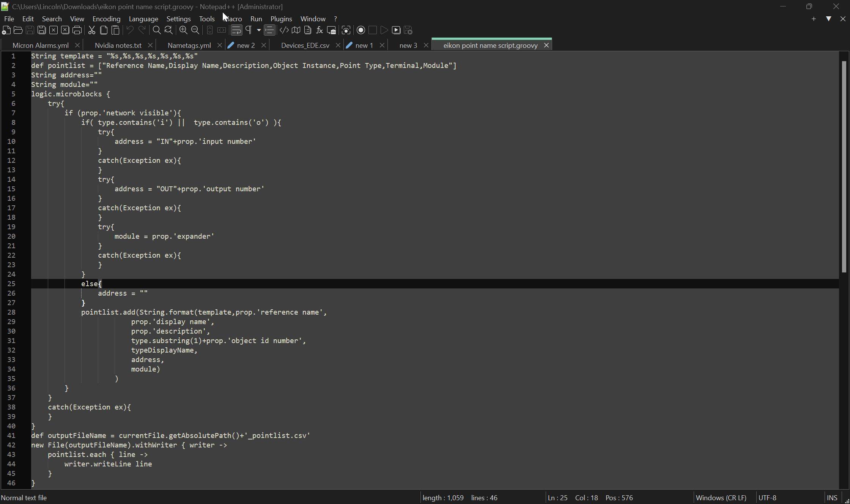Close all files toolbar icon
The height and width of the screenshot is (504, 850).
click(65, 30)
